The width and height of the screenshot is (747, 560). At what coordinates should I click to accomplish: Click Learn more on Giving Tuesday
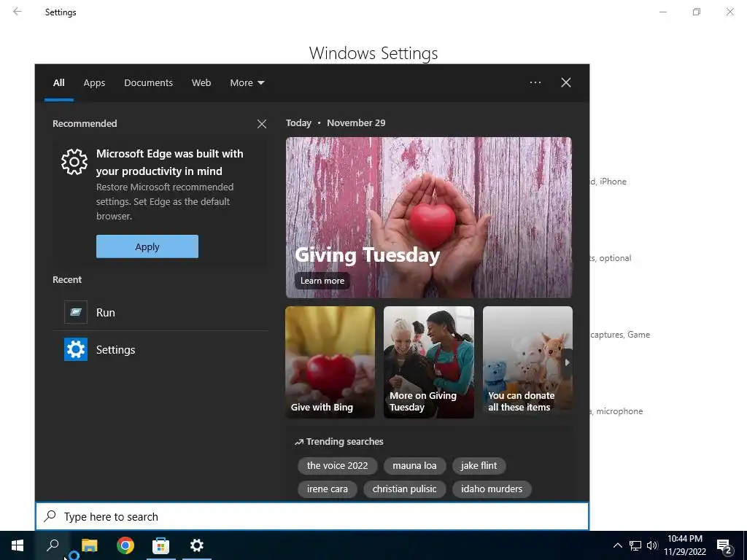tap(322, 281)
